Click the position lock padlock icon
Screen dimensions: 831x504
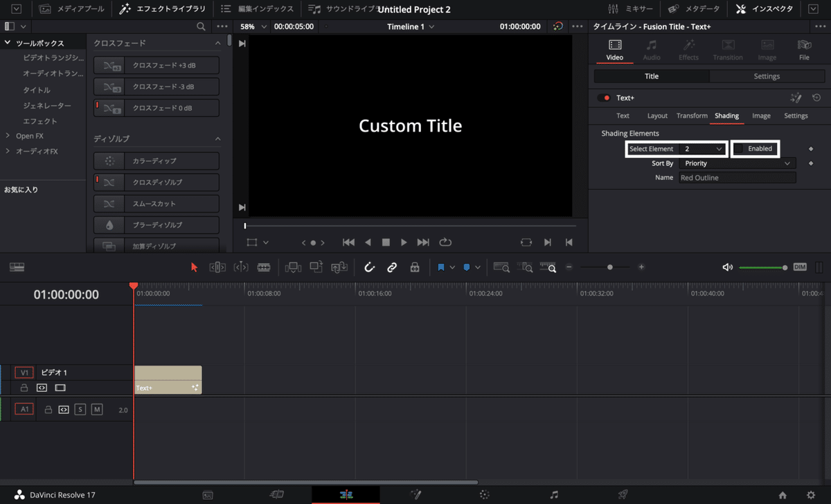(x=415, y=267)
